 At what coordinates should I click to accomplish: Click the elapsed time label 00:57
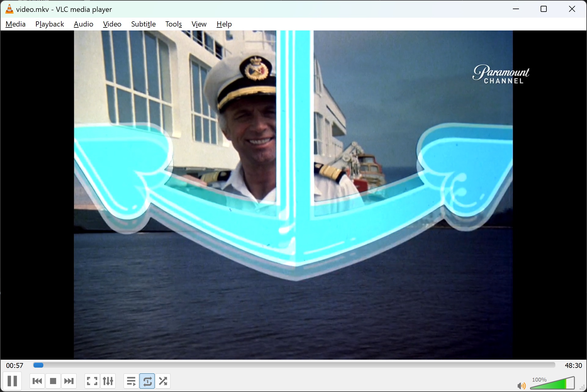(x=15, y=365)
